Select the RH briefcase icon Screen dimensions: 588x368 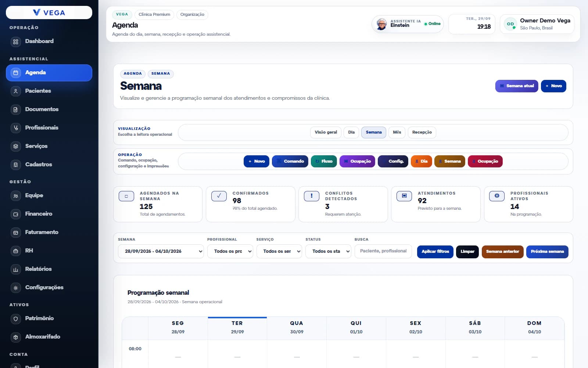tap(15, 251)
